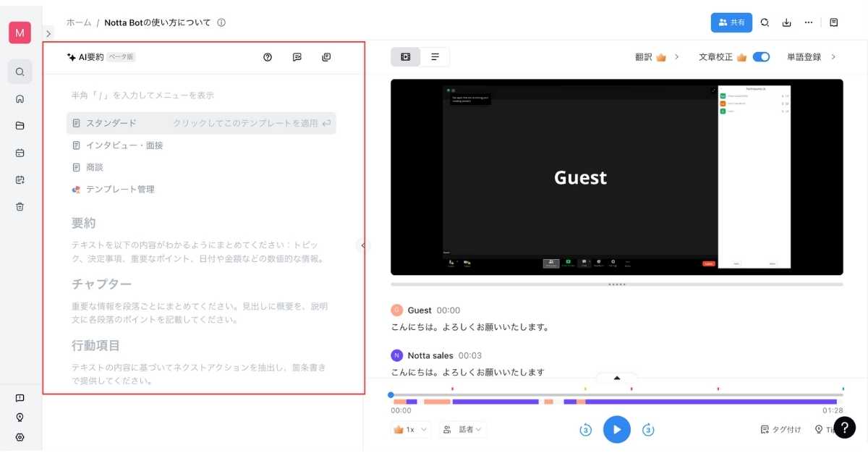Screen dimensions: 868x456
Task: Click the 行動項目 heading
Action: (x=95, y=345)
